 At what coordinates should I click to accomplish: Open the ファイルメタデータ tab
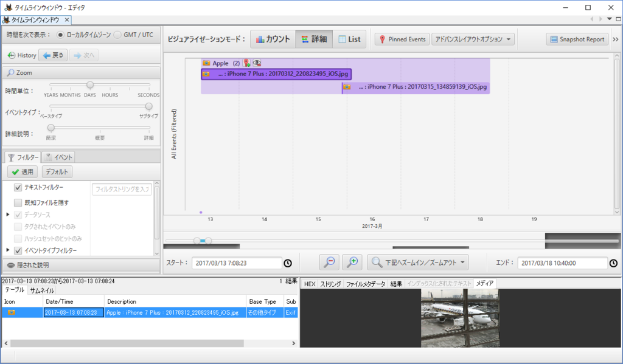[366, 284]
